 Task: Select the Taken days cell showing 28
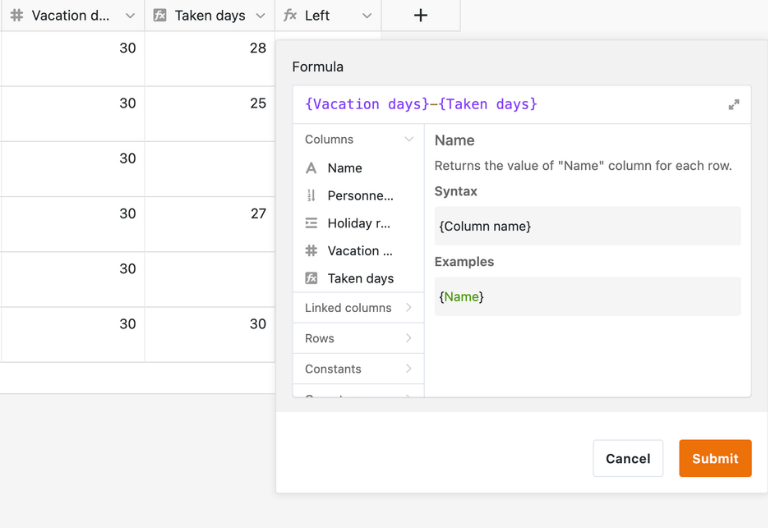point(210,59)
